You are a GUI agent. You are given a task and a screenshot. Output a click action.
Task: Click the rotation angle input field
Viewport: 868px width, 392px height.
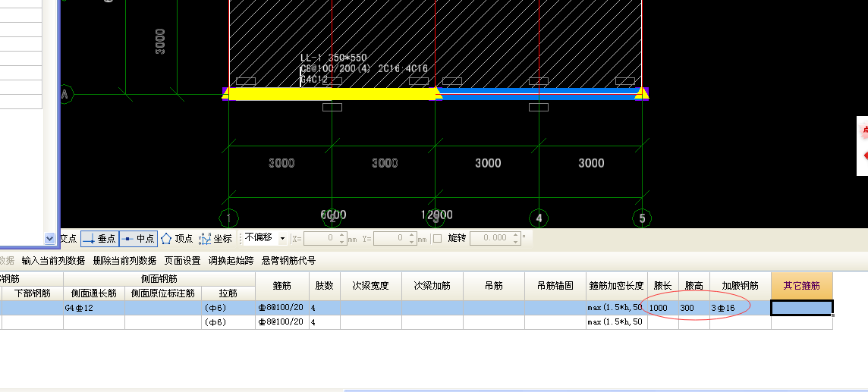pos(489,238)
